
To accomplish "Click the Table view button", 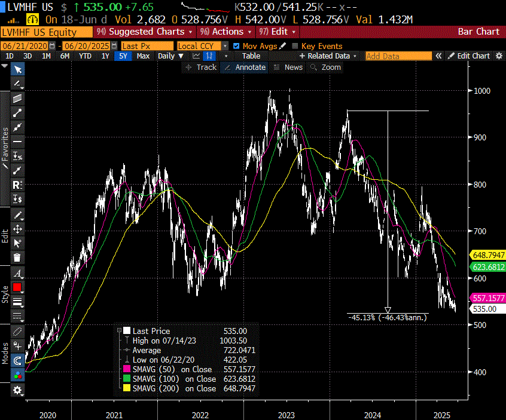I will [x=251, y=56].
